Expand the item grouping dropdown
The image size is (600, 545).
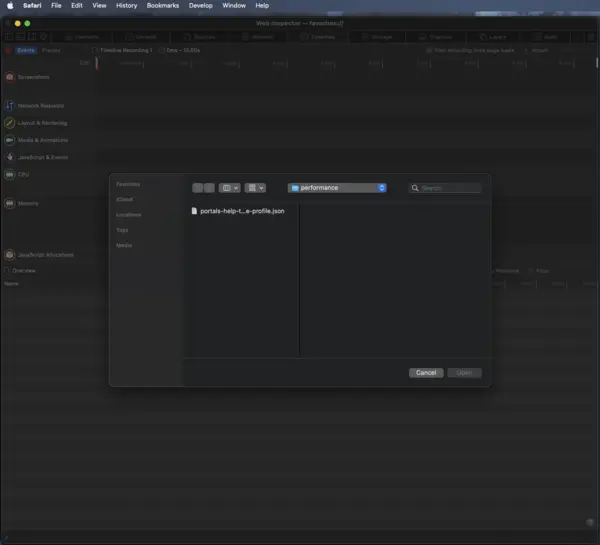point(256,188)
